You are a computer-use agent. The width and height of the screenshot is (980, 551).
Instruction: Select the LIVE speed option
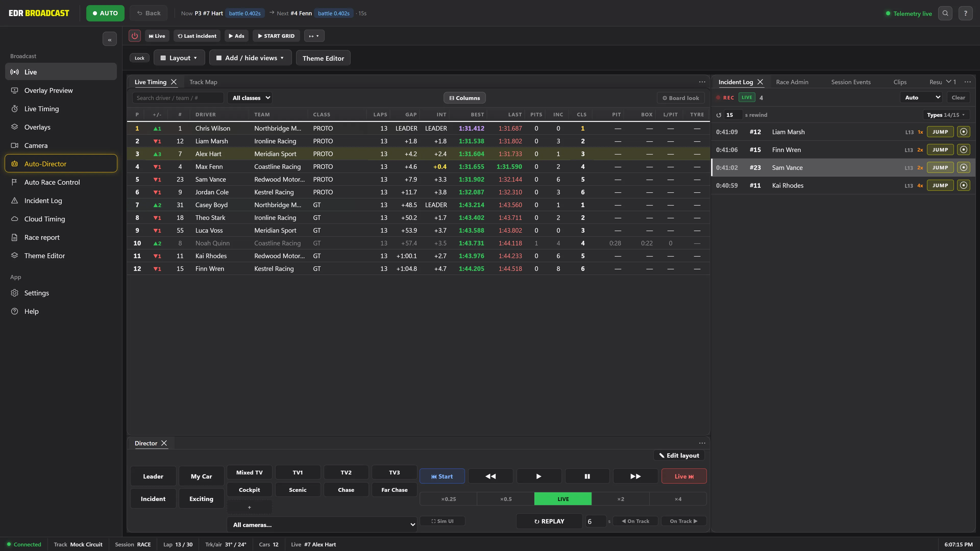point(563,499)
